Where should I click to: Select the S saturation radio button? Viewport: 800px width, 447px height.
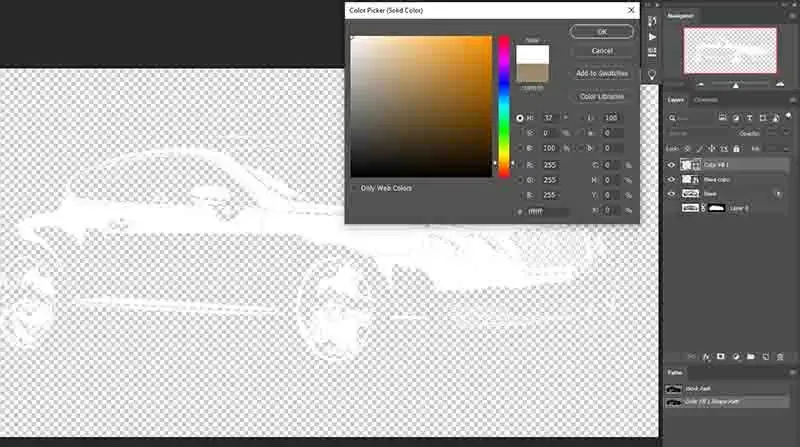[x=520, y=133]
